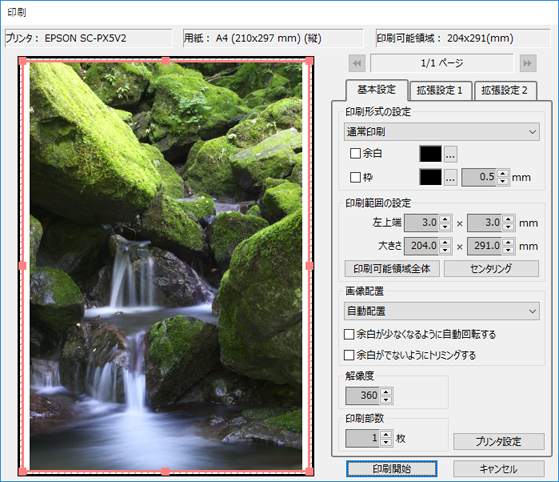Switch to the 拡張設定 2 tab

(504, 91)
